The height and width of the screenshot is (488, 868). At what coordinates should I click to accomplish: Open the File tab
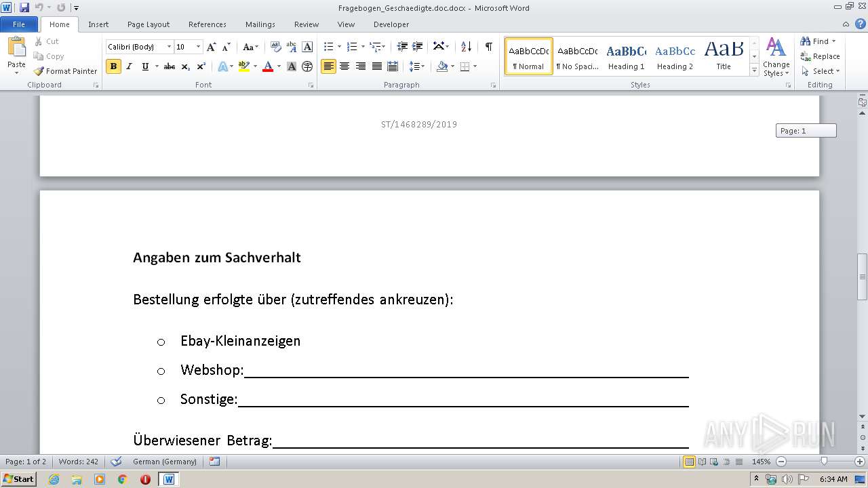tap(19, 24)
